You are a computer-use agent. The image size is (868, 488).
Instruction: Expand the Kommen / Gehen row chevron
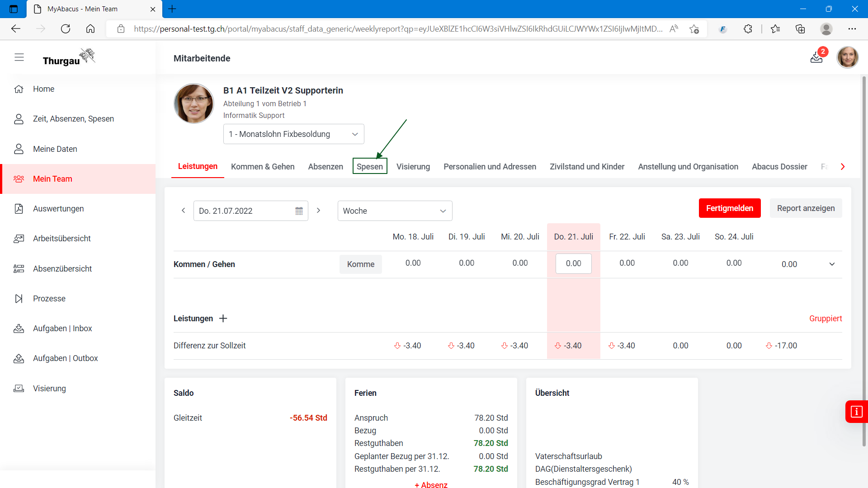pyautogui.click(x=832, y=264)
